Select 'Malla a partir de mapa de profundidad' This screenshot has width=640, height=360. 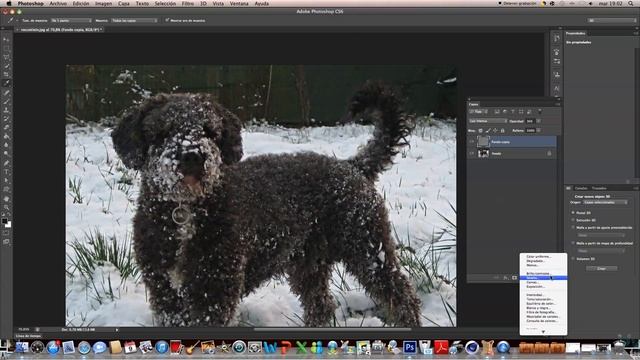pos(573,243)
